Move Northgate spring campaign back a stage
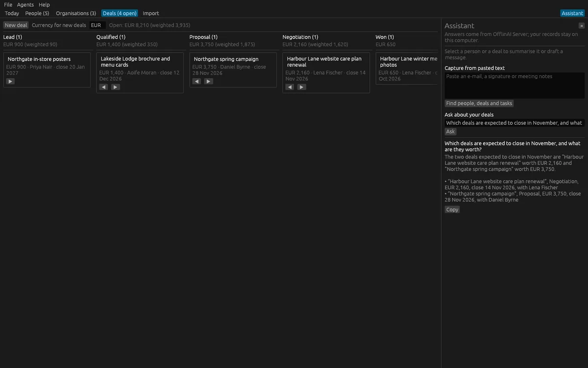Image resolution: width=588 pixels, height=368 pixels. click(196, 81)
